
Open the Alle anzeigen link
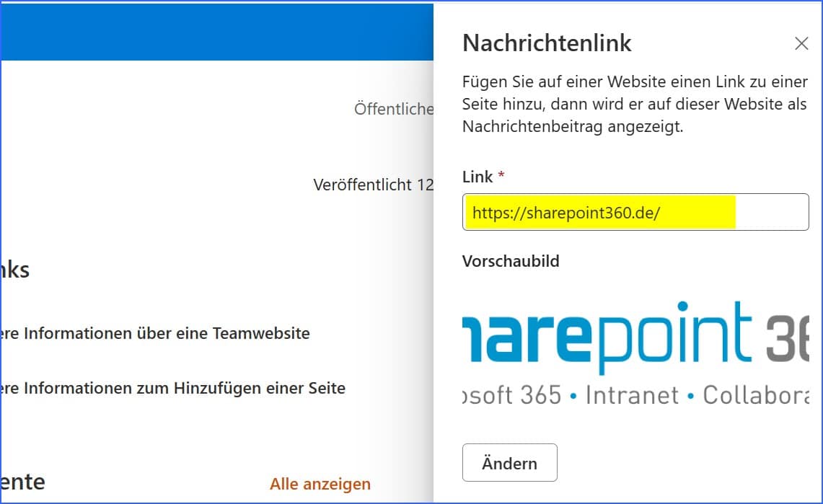point(320,484)
